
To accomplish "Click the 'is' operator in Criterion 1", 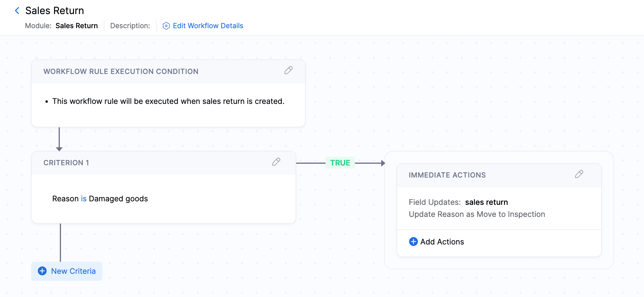I will tap(83, 198).
